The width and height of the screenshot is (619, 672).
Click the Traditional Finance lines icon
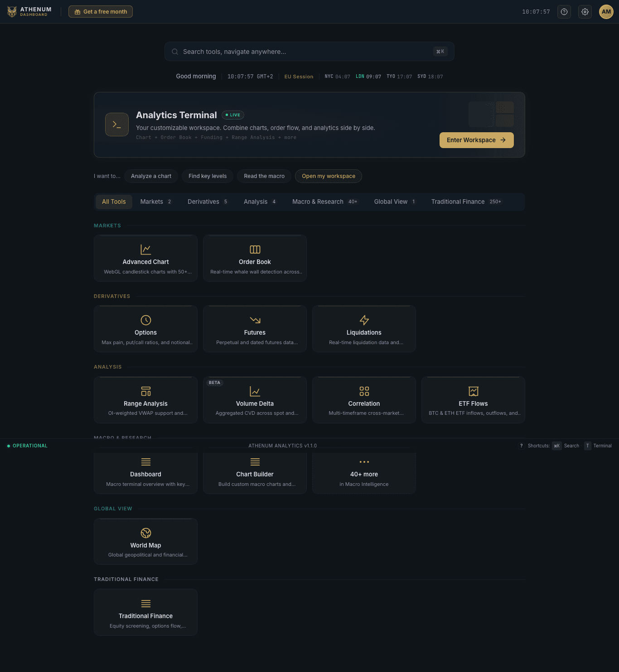click(x=145, y=604)
